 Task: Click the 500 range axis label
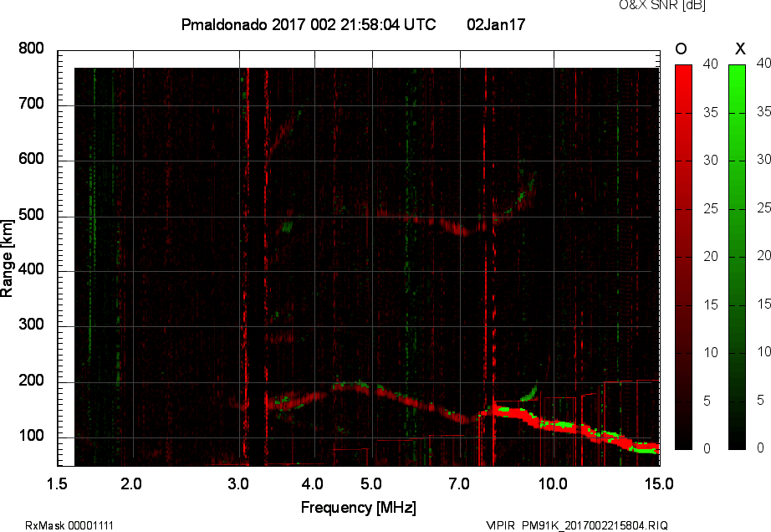coord(31,215)
